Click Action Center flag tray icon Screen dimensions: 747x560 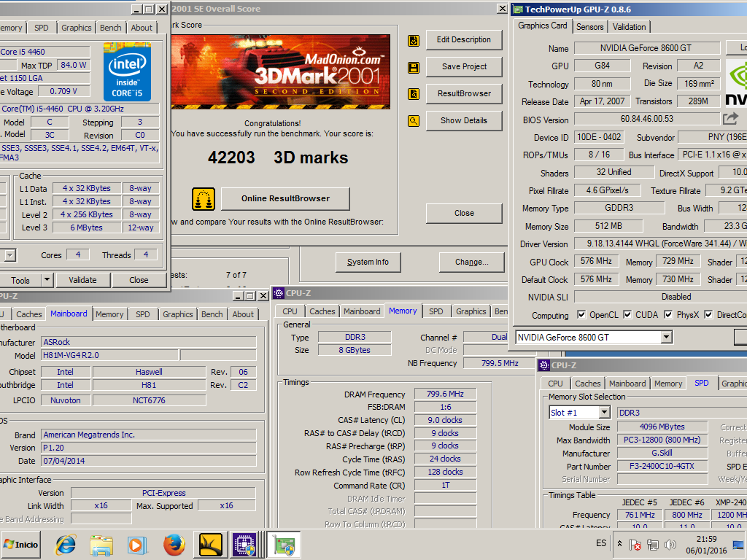(635, 544)
